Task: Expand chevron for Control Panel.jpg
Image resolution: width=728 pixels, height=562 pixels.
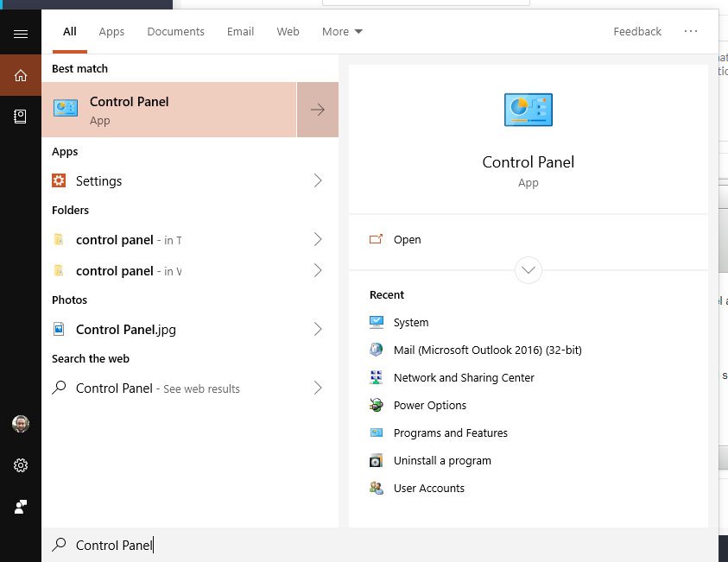Action: (x=318, y=329)
